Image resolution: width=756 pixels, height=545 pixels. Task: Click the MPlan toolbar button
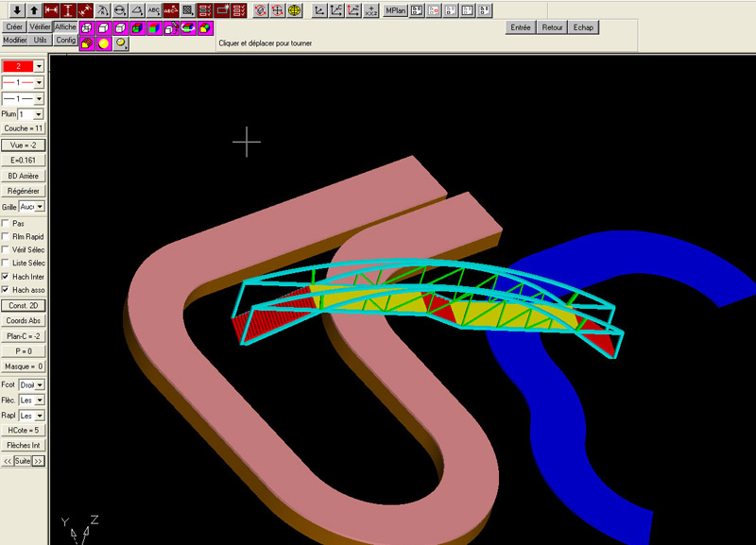(395, 10)
